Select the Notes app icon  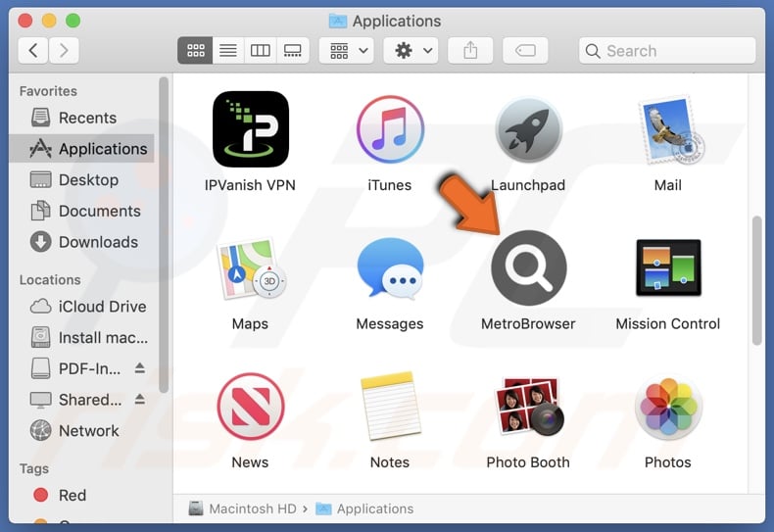(x=391, y=407)
